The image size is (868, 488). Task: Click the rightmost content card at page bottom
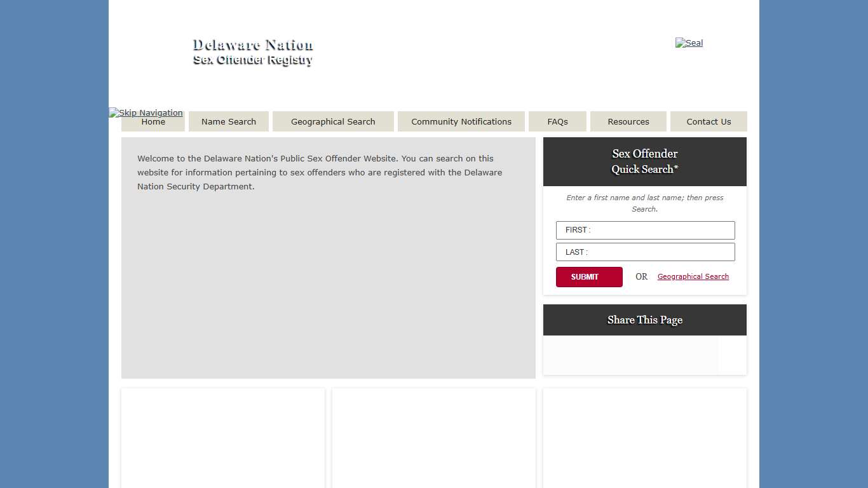(x=644, y=438)
